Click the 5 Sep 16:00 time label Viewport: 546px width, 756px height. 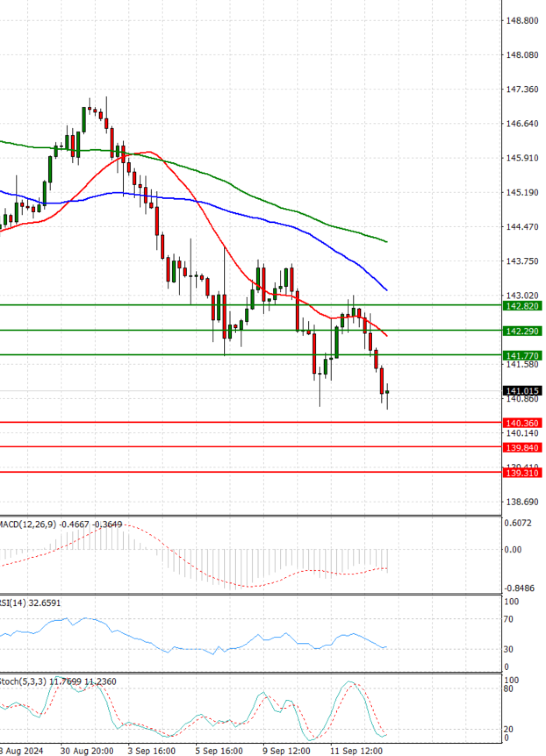[x=219, y=751]
